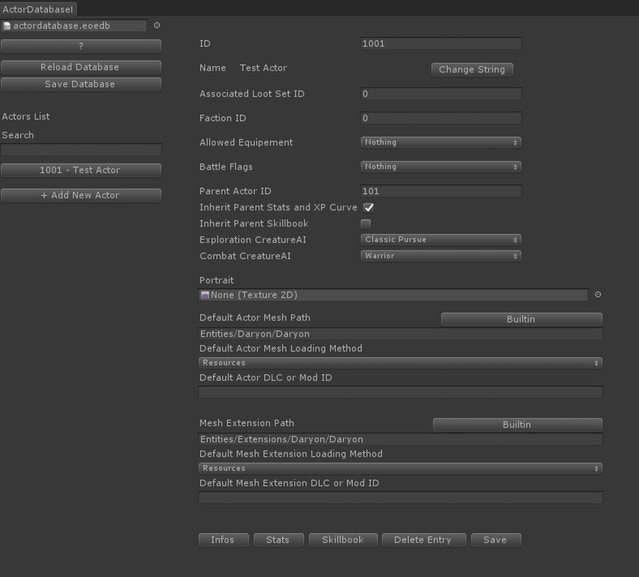Image resolution: width=639 pixels, height=577 pixels.
Task: Add a new actor to the list
Action: [x=80, y=196]
